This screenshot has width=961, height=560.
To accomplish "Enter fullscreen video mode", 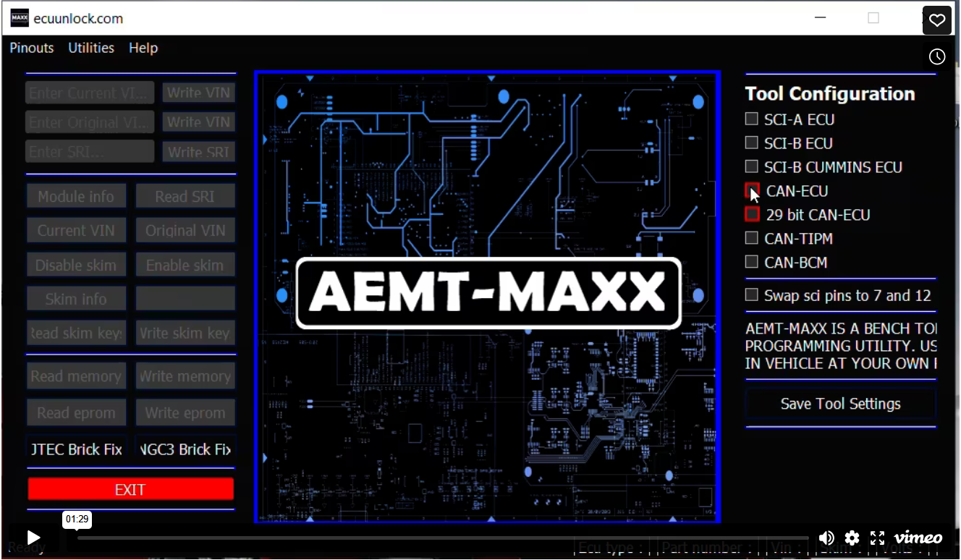I will click(878, 538).
